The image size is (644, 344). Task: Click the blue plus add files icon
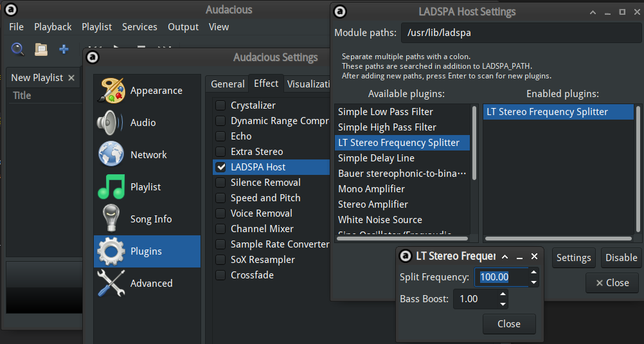pos(64,50)
